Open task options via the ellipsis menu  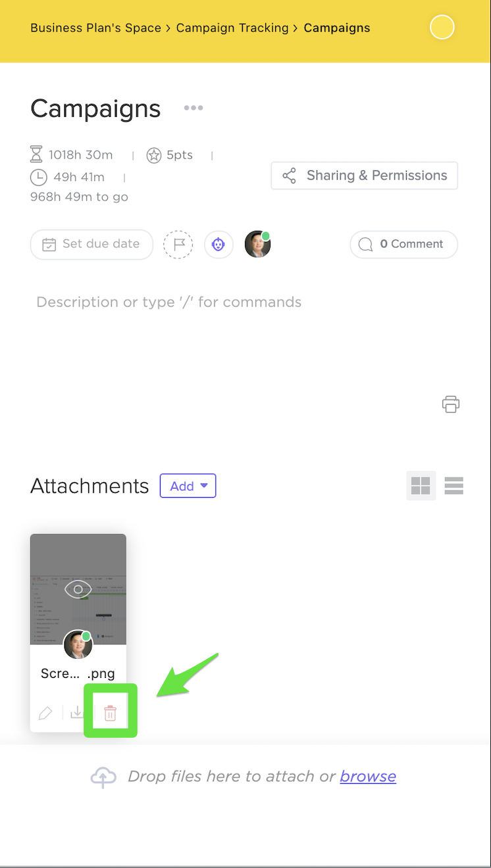pyautogui.click(x=193, y=108)
